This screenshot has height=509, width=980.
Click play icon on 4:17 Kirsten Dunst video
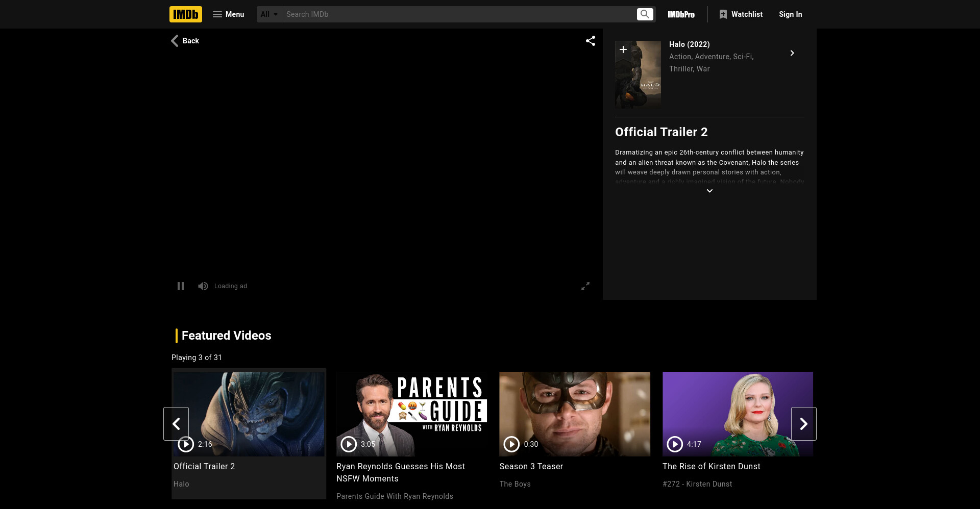675,444
